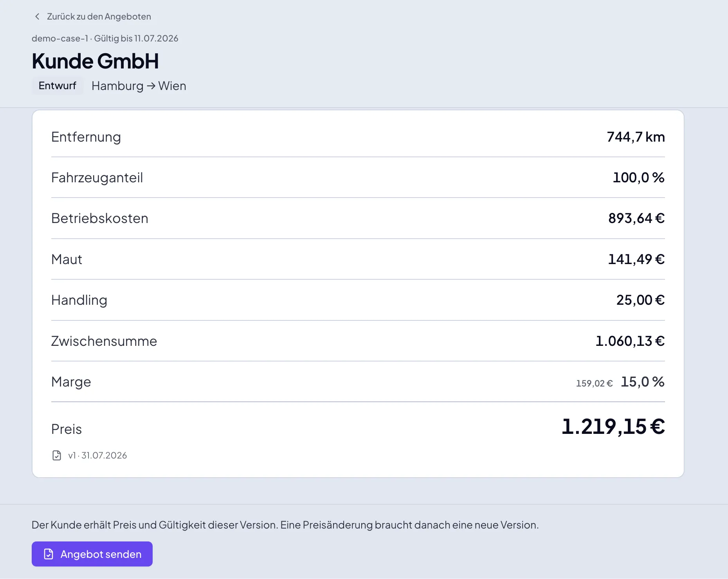Click the Handling label

(x=79, y=300)
